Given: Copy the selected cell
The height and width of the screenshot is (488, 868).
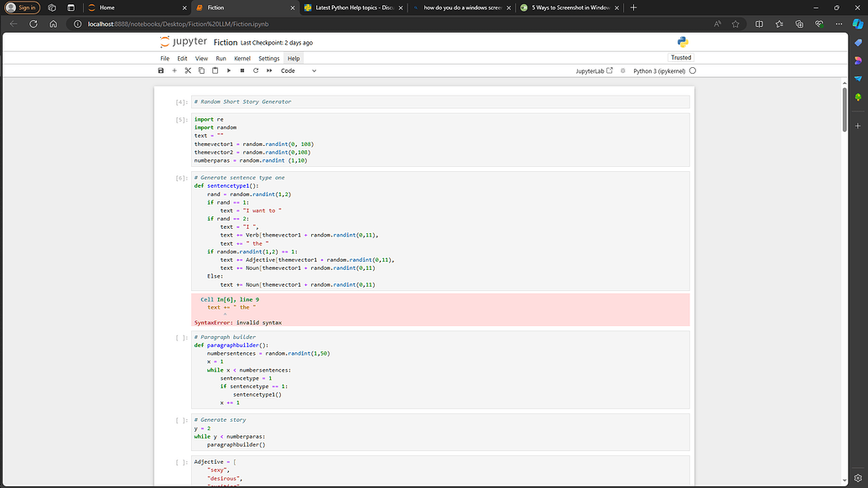Looking at the screenshot, I should coord(201,70).
